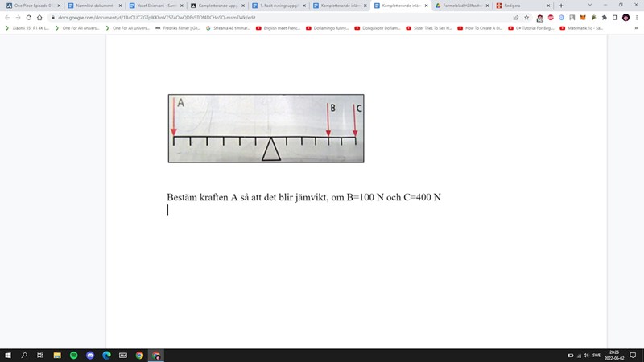644x362 pixels.
Task: Launch Discord from the taskbar
Action: [89, 355]
